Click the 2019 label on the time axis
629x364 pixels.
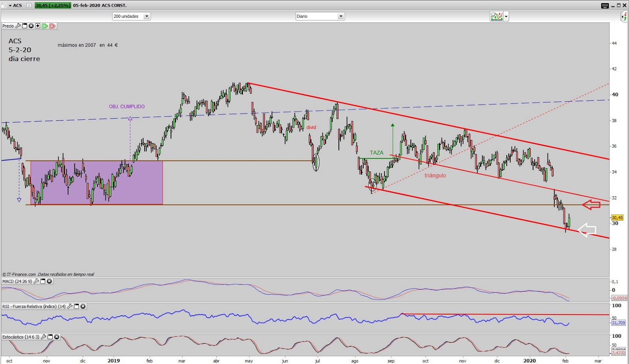(x=114, y=360)
